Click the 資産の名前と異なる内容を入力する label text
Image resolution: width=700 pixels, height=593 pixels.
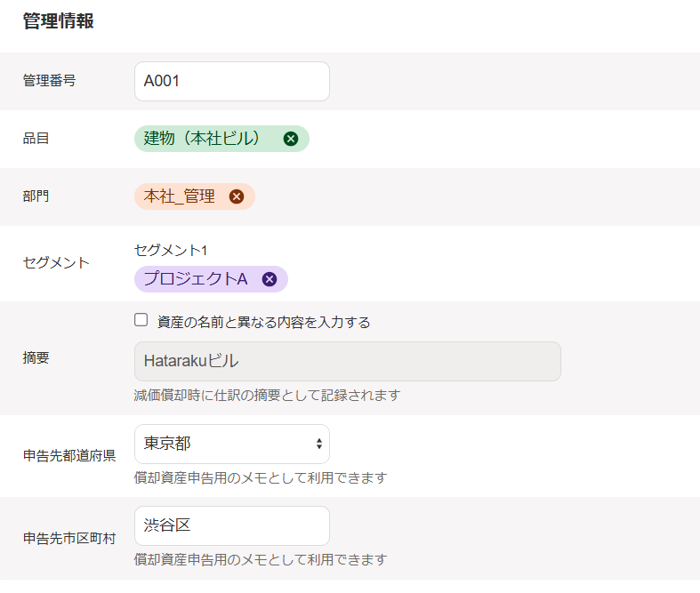pos(263,322)
